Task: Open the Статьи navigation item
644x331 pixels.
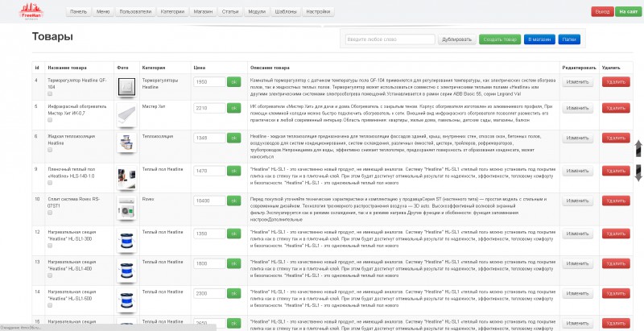Action: click(x=230, y=12)
